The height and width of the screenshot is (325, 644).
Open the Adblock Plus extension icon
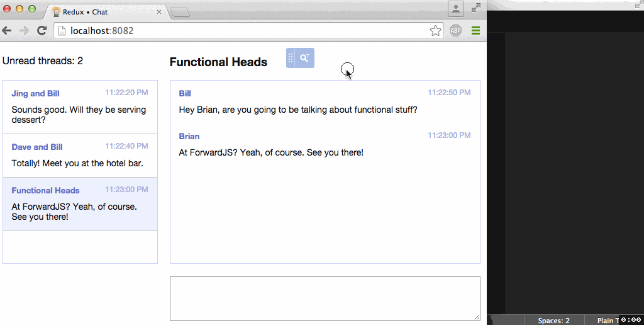[455, 30]
